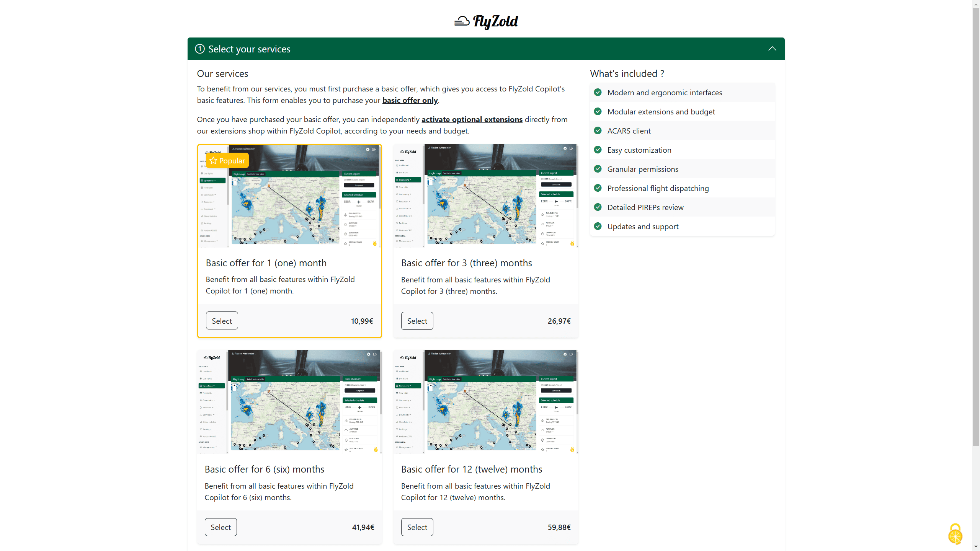Image resolution: width=980 pixels, height=551 pixels.
Task: Click the checkmark icon next to Granular permissions
Action: (597, 168)
